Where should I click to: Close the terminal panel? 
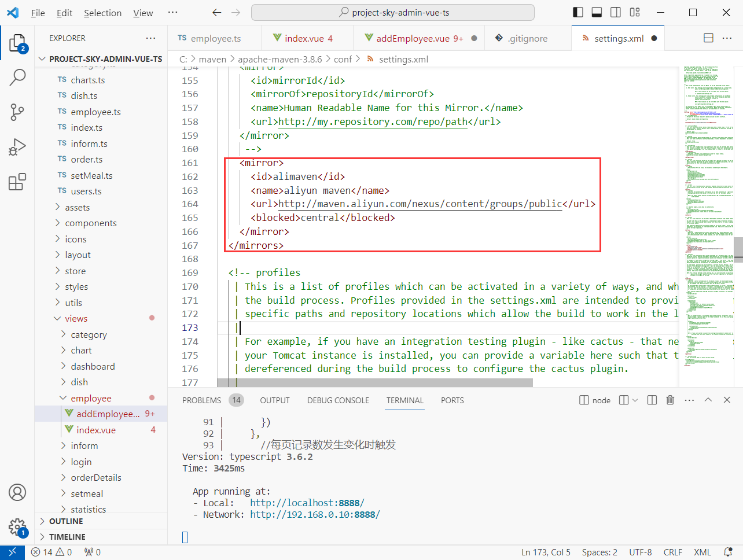tap(727, 400)
